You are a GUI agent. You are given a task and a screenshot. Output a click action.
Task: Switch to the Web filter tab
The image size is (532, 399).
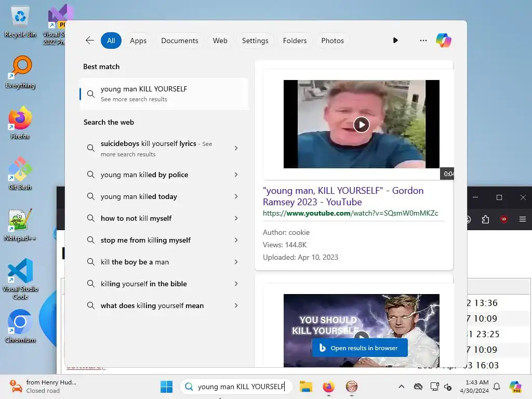click(220, 41)
